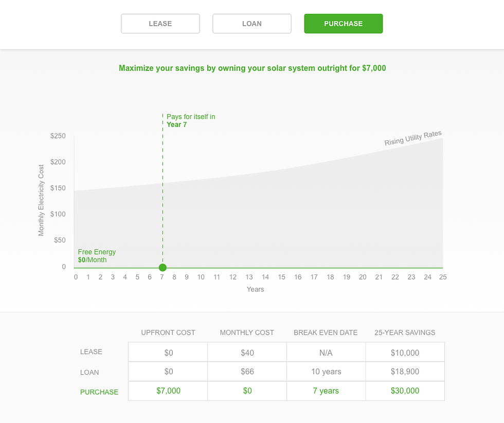This screenshot has width=504, height=423.
Task: Click the $7,000 purchase upfront cost cell
Action: pyautogui.click(x=168, y=391)
